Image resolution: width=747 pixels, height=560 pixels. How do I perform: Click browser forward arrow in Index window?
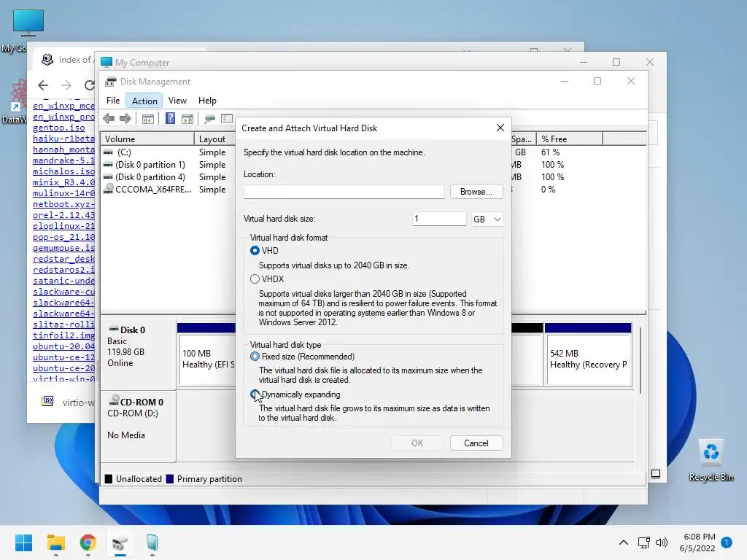click(x=66, y=85)
